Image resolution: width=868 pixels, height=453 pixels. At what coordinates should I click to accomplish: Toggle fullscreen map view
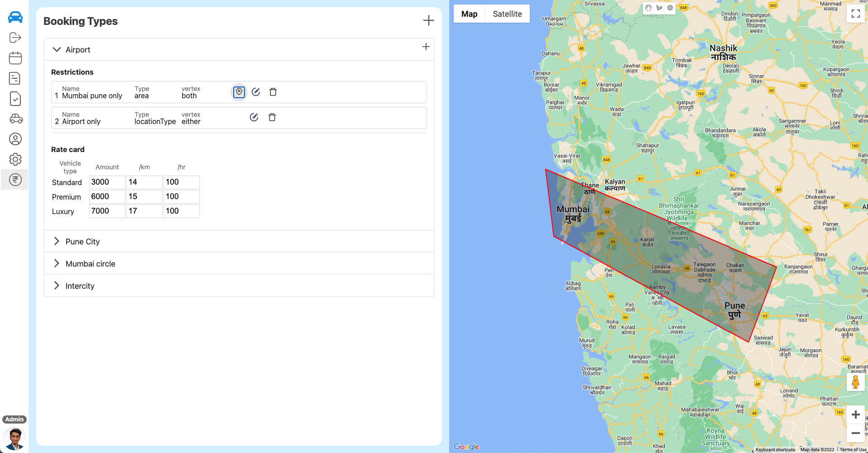point(855,14)
